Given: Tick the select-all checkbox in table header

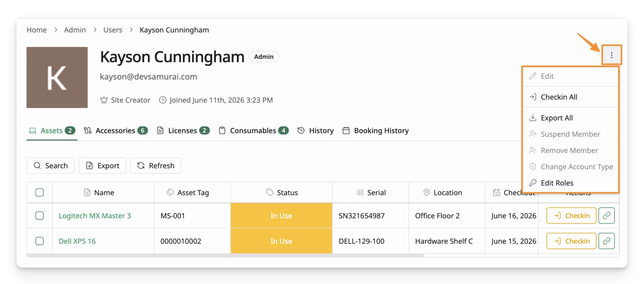Looking at the screenshot, I should click(x=40, y=193).
